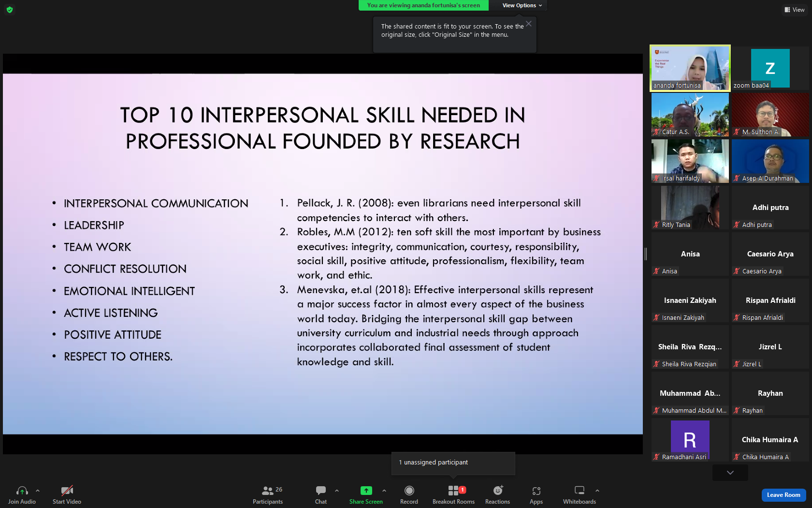Select Isnaeni Zakiyah participant tile
Viewport: 812px width, 508px height.
point(690,300)
